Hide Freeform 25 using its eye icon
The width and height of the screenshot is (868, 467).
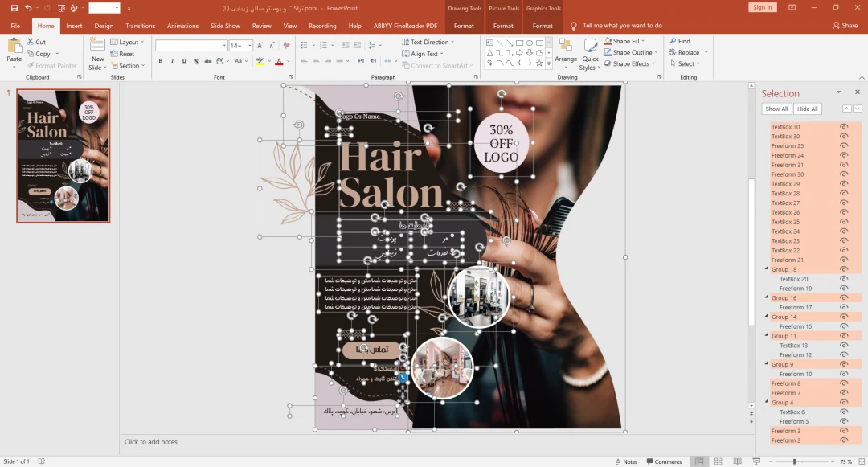click(x=844, y=146)
